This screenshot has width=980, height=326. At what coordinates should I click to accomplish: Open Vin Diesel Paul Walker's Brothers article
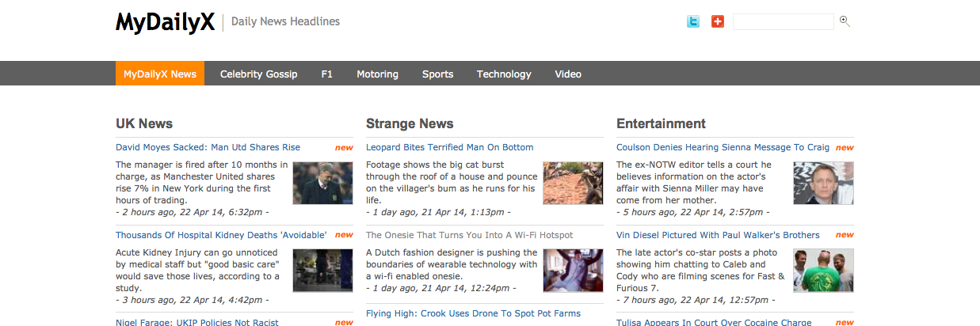(718, 235)
